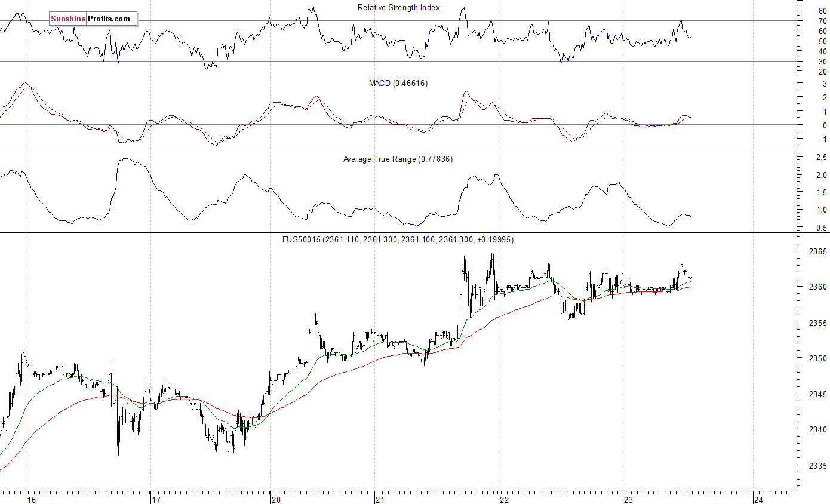Image resolution: width=830 pixels, height=504 pixels.
Task: Click the SunshineProfits.com logo
Action: pyautogui.click(x=93, y=19)
